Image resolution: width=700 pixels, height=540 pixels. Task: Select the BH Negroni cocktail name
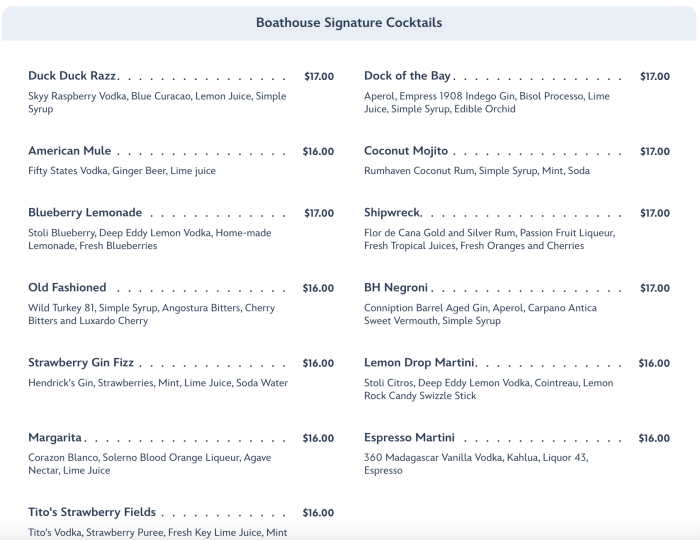(396, 288)
